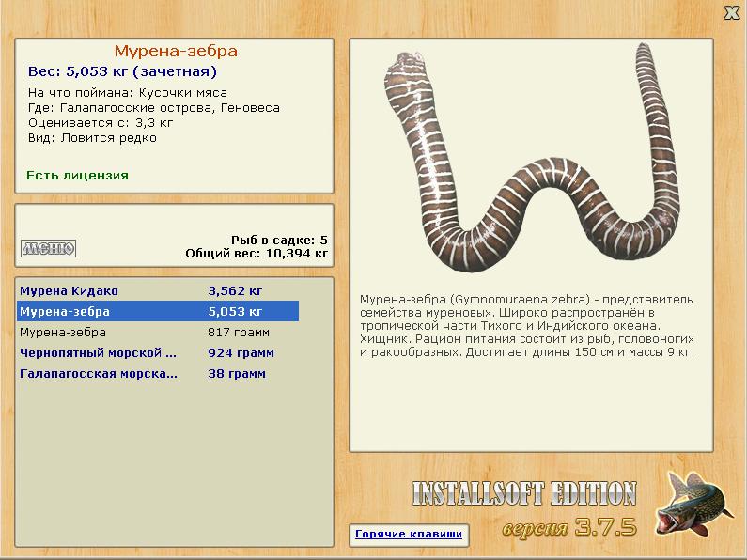Click the Рыб в садке count

click(279, 240)
